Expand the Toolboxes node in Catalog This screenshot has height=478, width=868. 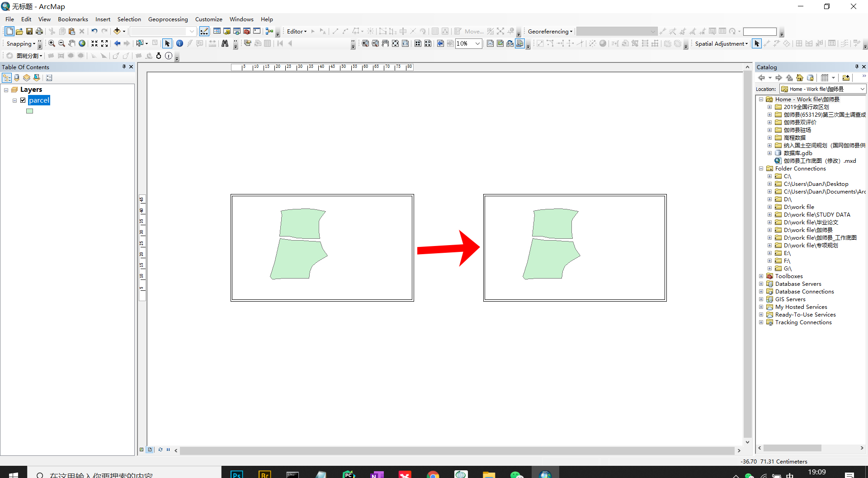[761, 276]
